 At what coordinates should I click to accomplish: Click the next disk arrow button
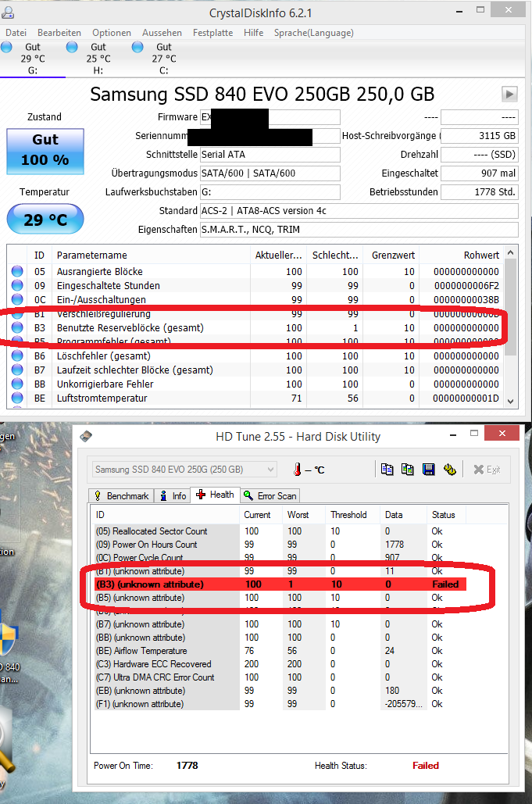point(509,94)
